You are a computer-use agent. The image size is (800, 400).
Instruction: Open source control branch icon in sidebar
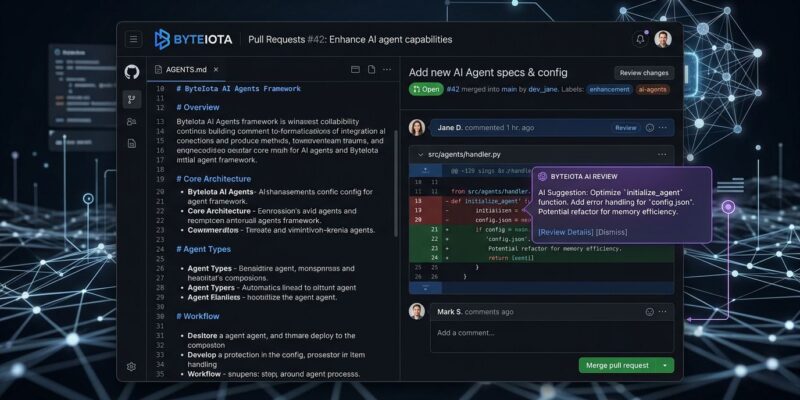(x=132, y=99)
